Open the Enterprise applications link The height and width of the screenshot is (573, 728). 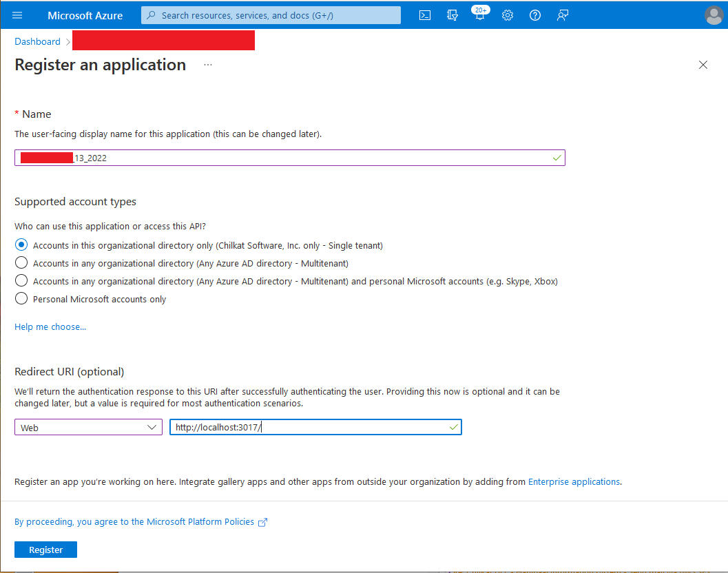pos(574,481)
